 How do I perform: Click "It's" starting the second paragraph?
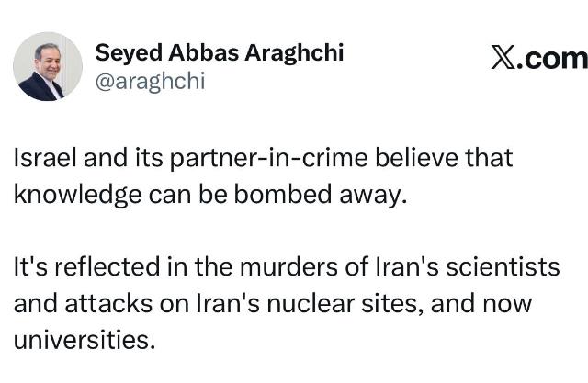[x=30, y=267]
